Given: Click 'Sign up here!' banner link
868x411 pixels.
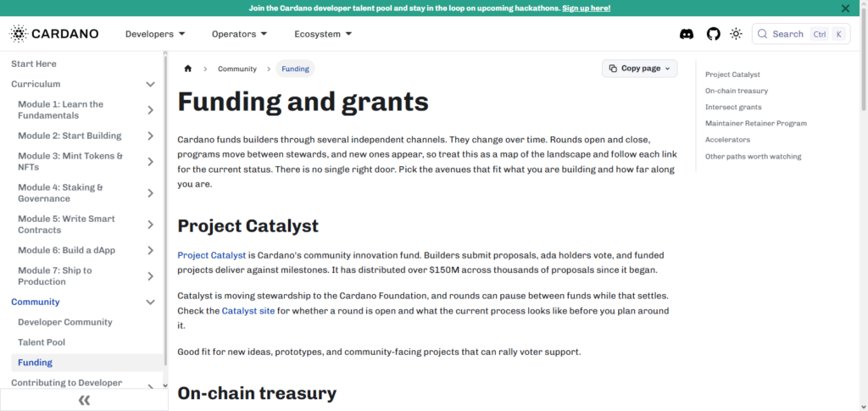Looking at the screenshot, I should [x=587, y=8].
